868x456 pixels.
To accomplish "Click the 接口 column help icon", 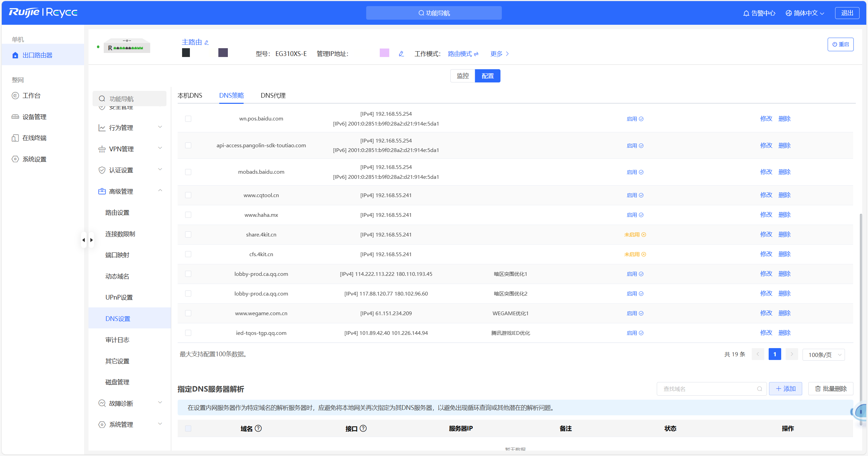I will [x=363, y=429].
